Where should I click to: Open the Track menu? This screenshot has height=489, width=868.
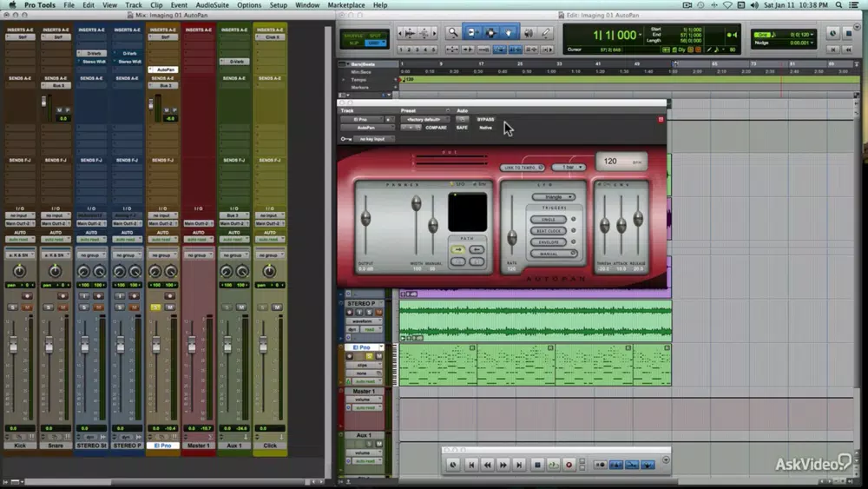click(x=134, y=5)
